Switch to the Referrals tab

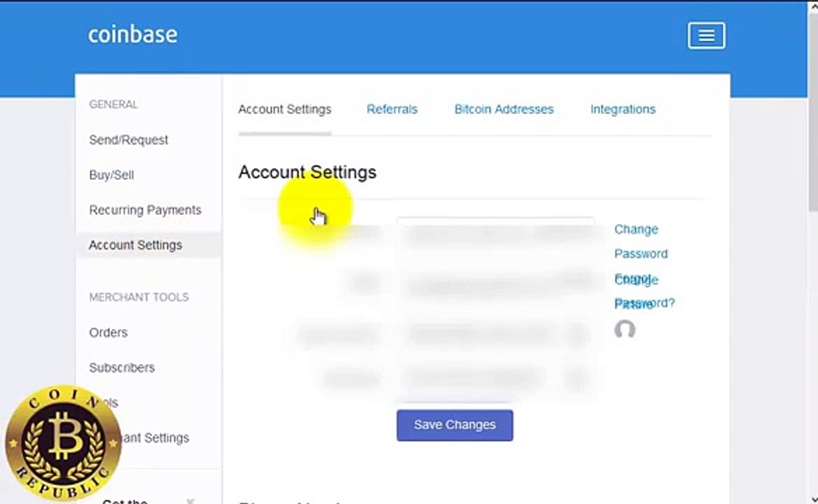pos(391,109)
